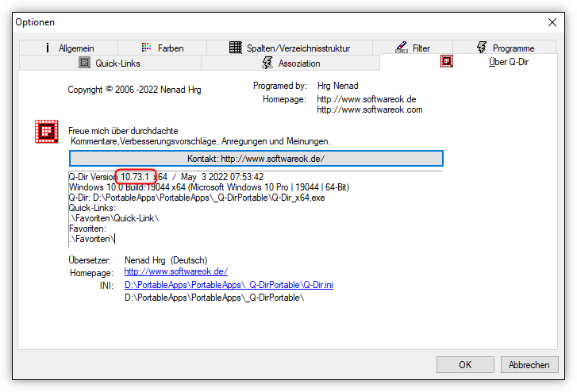Open the Spalten/Verzeichnisstruktur tab
577x392 pixels.
[290, 48]
